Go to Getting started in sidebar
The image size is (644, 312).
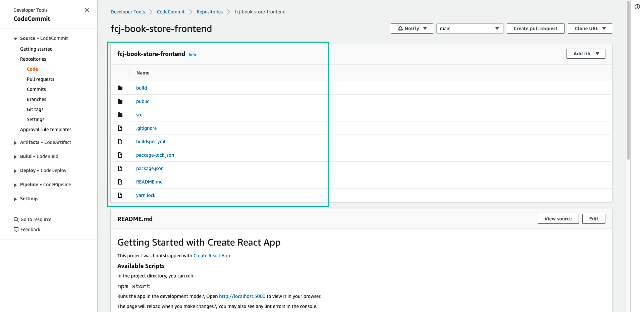point(36,49)
